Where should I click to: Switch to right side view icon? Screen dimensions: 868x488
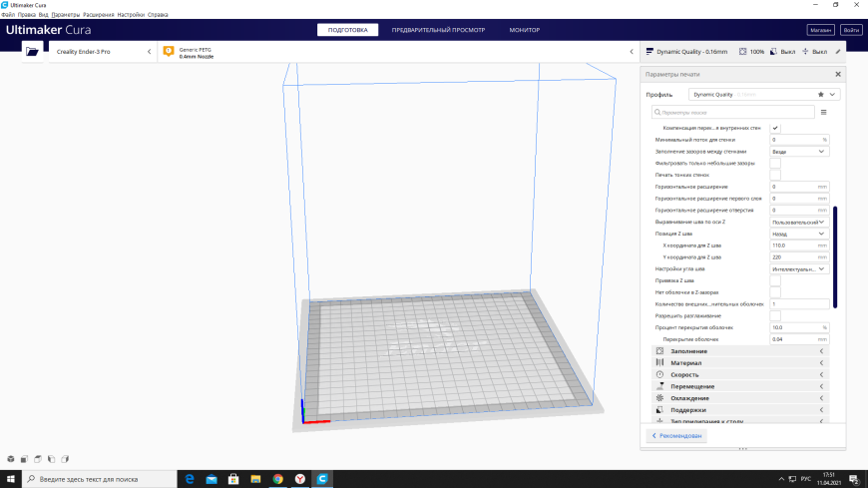point(65,459)
